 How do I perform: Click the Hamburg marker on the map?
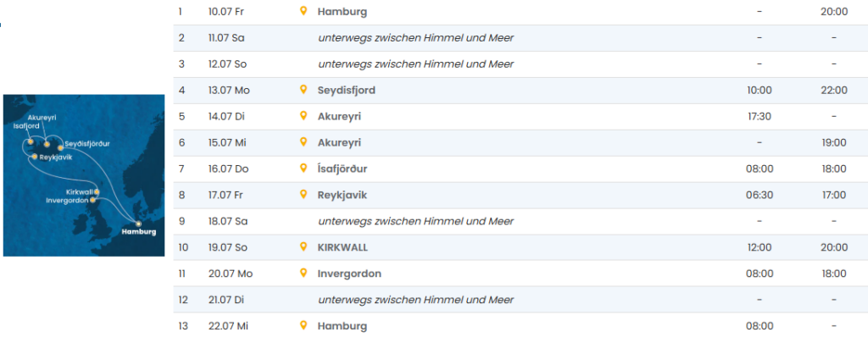click(x=139, y=224)
